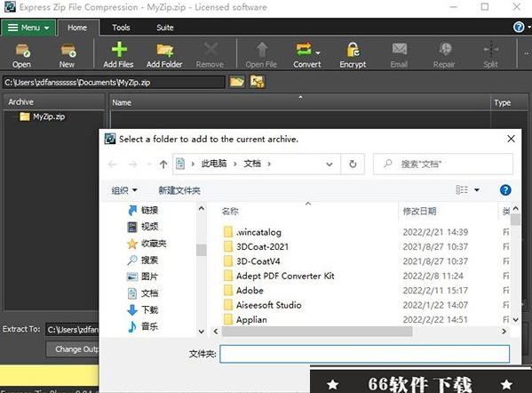Click the file list horizontal scrollbar

pos(317,332)
